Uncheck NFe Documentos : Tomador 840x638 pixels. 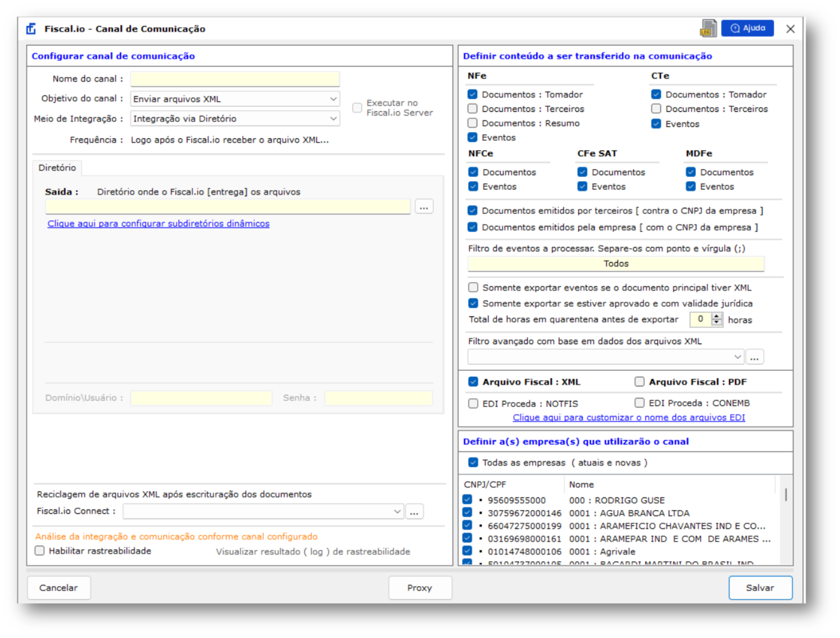(x=472, y=94)
